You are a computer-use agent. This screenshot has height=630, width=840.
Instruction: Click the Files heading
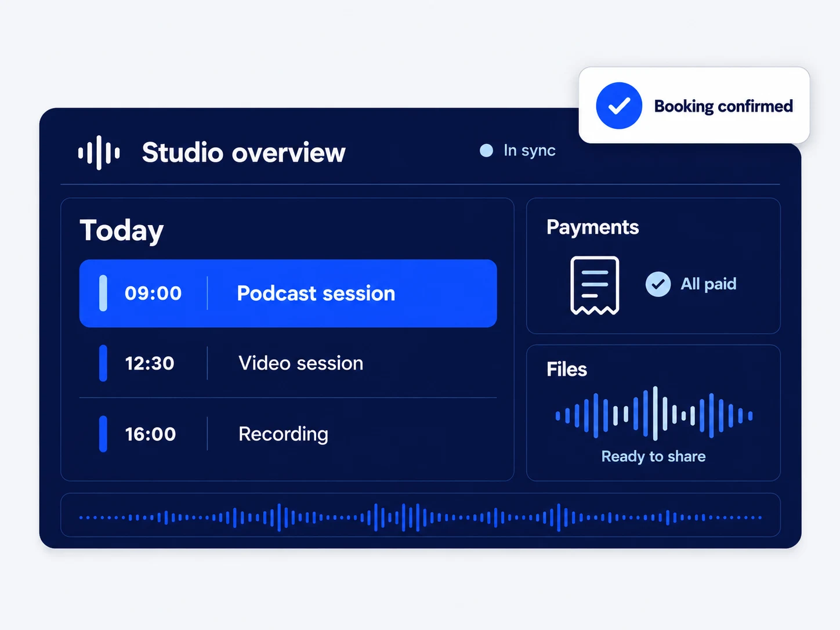tap(567, 370)
